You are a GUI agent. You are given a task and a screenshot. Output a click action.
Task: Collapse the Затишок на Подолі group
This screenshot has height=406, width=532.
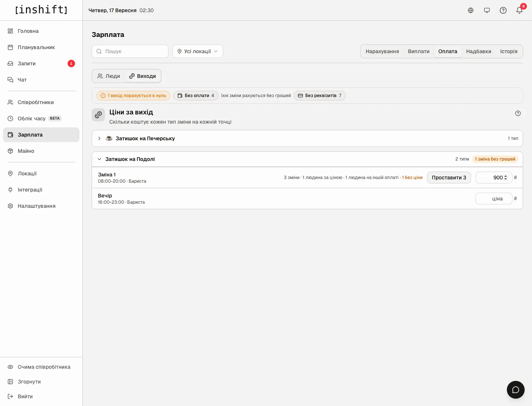coord(307,159)
